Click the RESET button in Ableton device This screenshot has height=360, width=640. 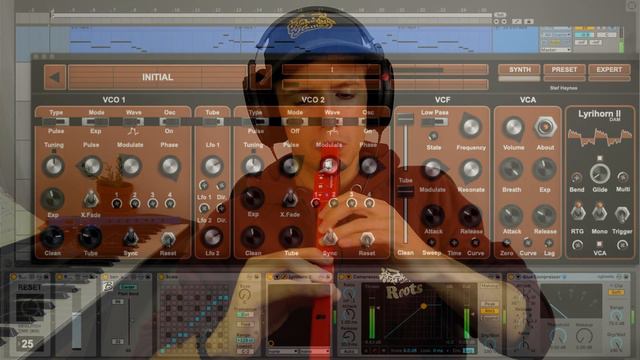tap(29, 288)
